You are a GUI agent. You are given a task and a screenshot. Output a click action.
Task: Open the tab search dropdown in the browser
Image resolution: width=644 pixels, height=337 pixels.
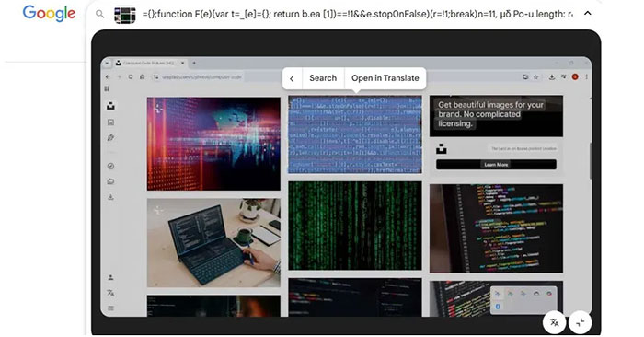(107, 64)
